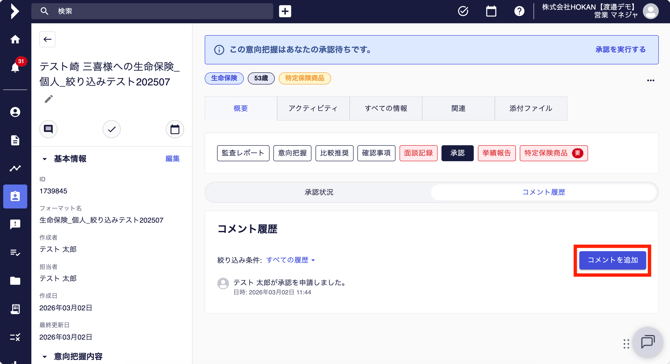
Task: Switch to the 概要 tab
Action: point(241,109)
